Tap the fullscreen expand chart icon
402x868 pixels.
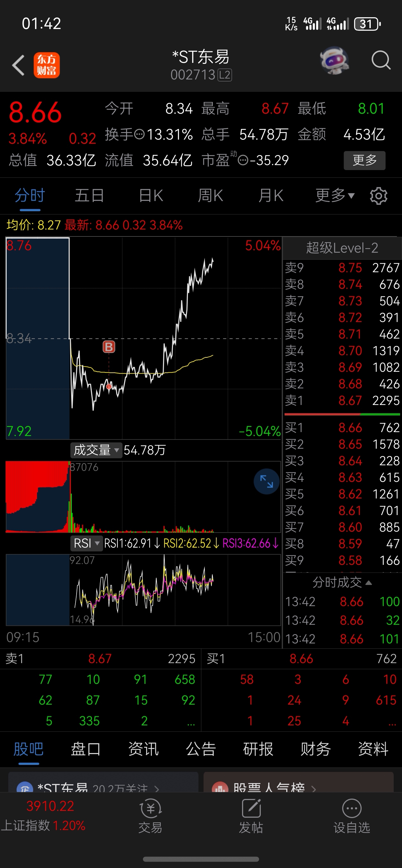(x=266, y=481)
